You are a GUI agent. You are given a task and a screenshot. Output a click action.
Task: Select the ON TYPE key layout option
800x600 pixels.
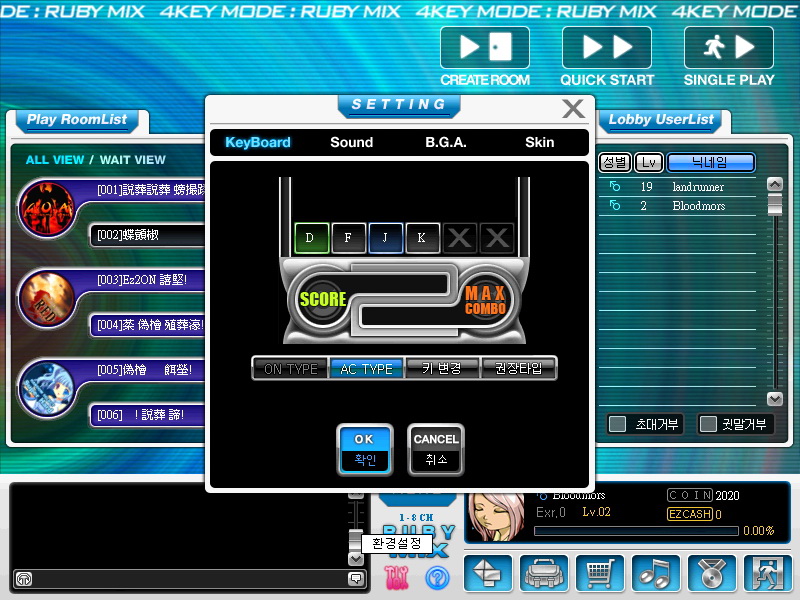[x=289, y=369]
